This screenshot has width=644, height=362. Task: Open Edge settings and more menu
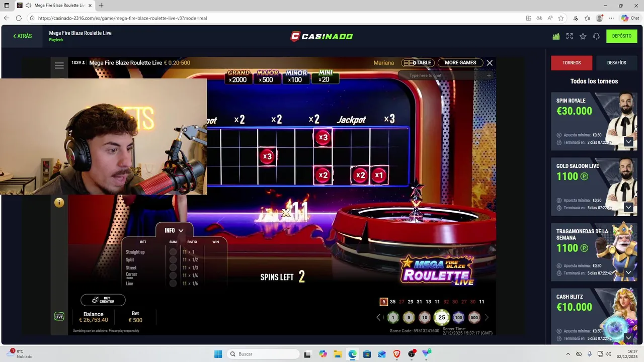tap(611, 18)
